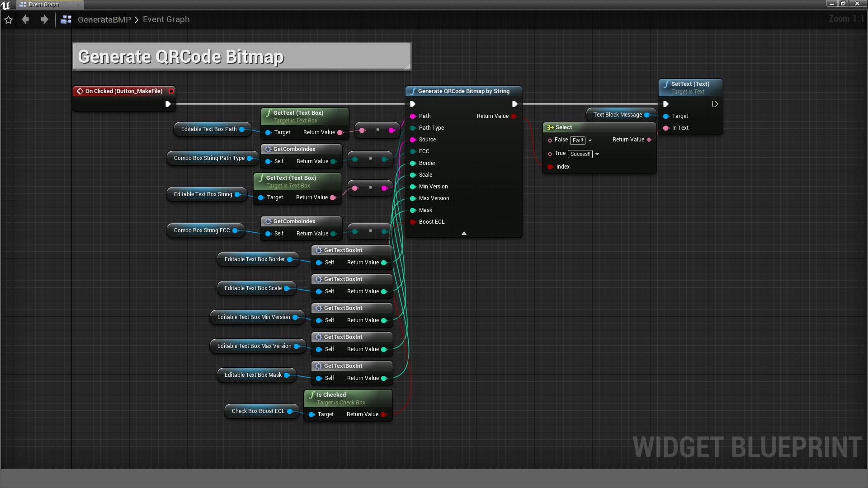Click the forward navigation arrow
This screenshot has width=868, height=488.
(x=44, y=19)
